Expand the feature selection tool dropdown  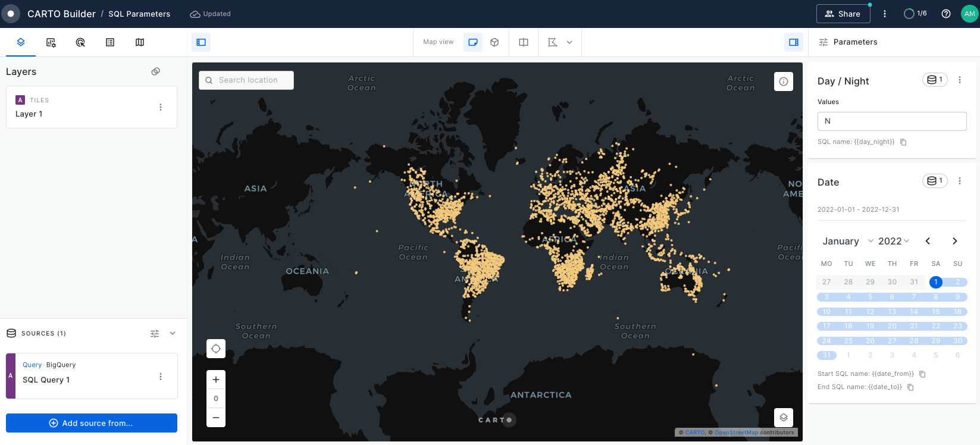569,42
